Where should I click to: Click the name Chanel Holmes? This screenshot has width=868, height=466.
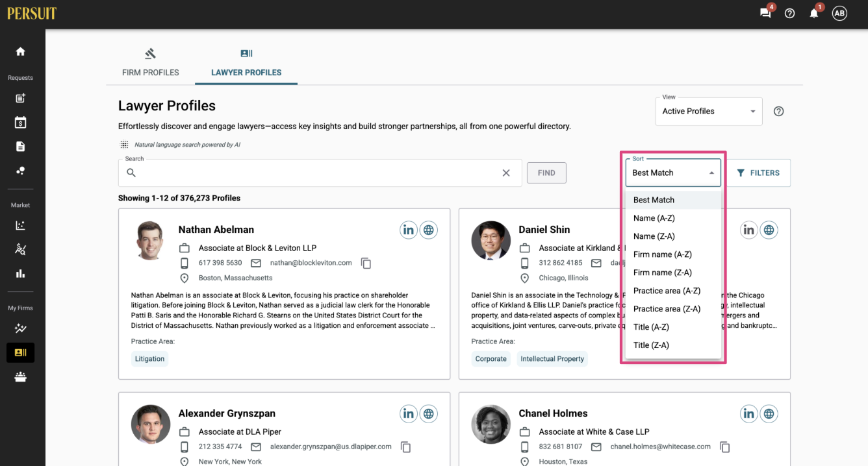pos(553,413)
